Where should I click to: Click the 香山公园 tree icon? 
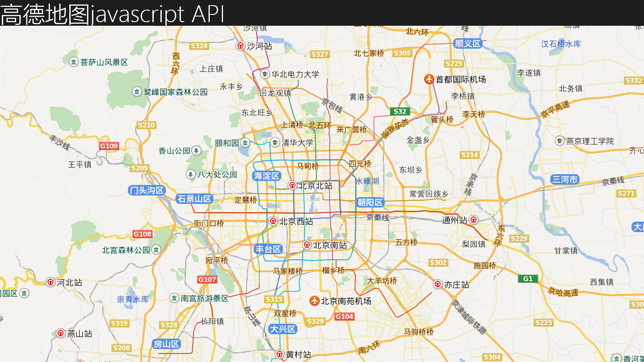(196, 151)
